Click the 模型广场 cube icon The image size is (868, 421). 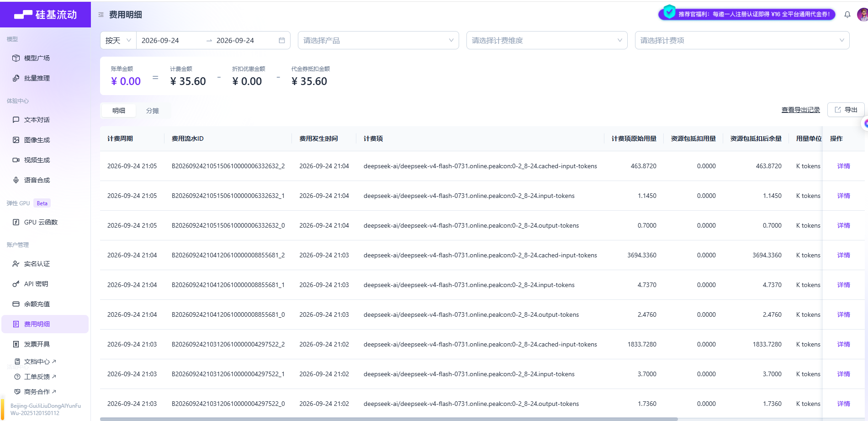(x=16, y=58)
